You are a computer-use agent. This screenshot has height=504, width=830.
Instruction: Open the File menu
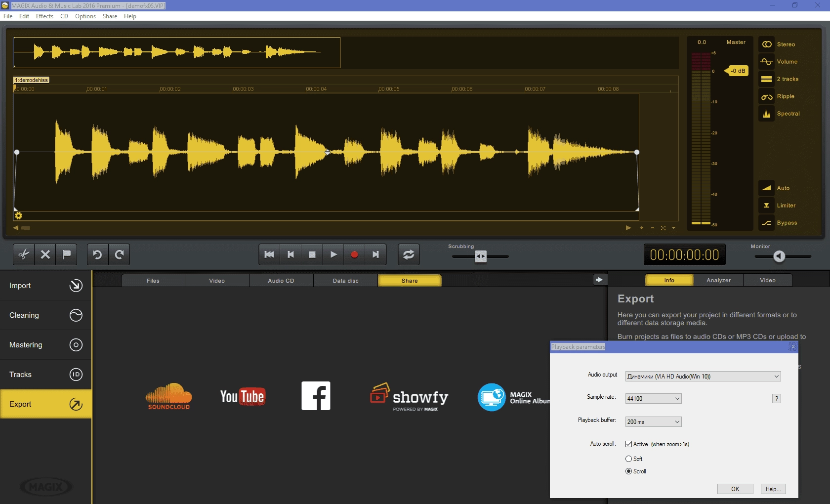coord(8,16)
